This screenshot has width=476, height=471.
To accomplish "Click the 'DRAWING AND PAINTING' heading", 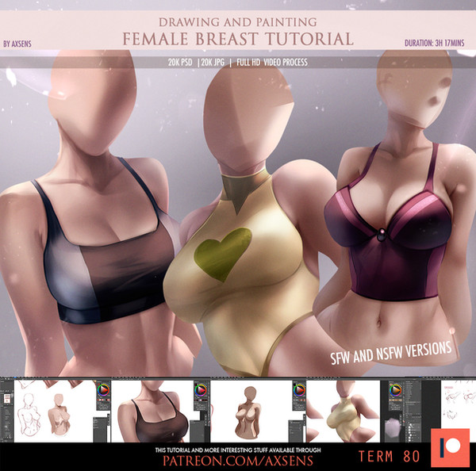I will coord(238,22).
